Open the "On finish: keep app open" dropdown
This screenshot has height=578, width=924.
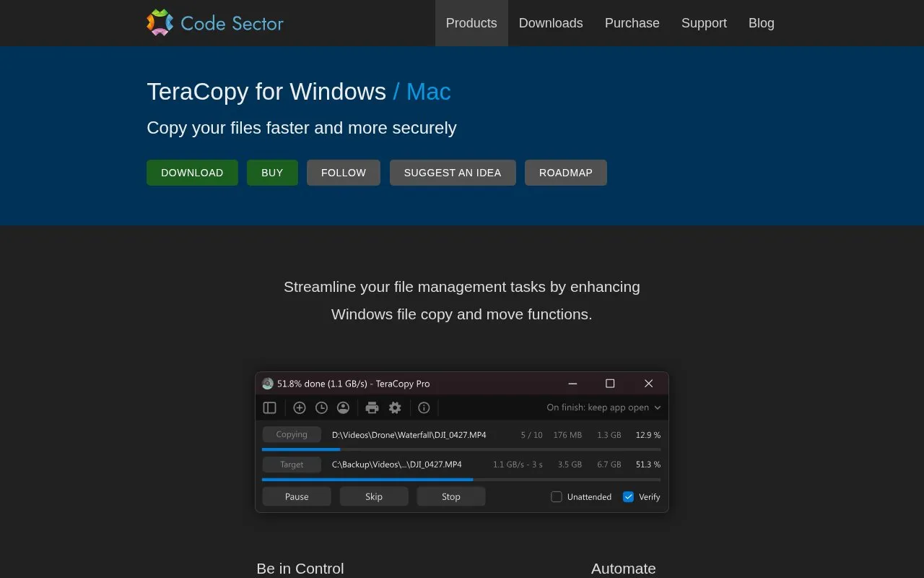coord(604,407)
